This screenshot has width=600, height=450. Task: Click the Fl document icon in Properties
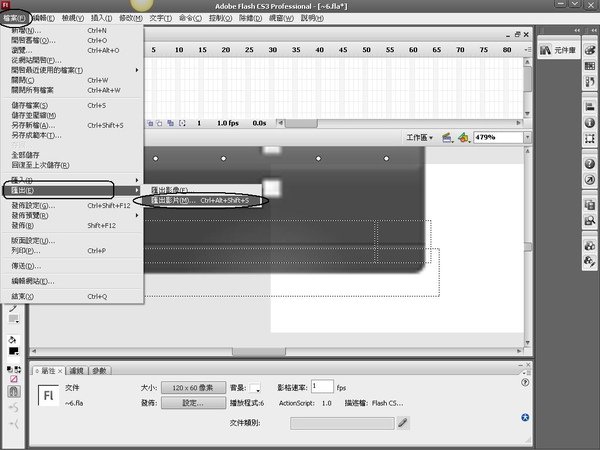pyautogui.click(x=48, y=395)
